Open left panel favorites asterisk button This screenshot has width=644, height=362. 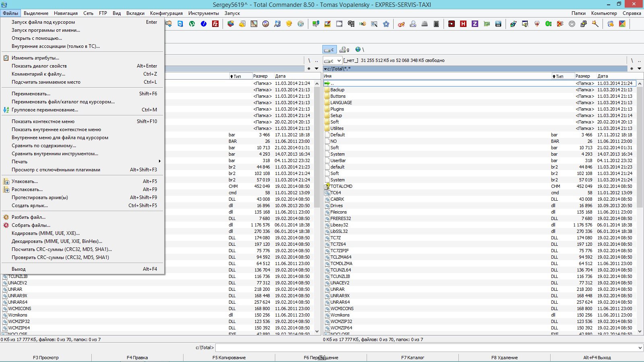tap(309, 68)
